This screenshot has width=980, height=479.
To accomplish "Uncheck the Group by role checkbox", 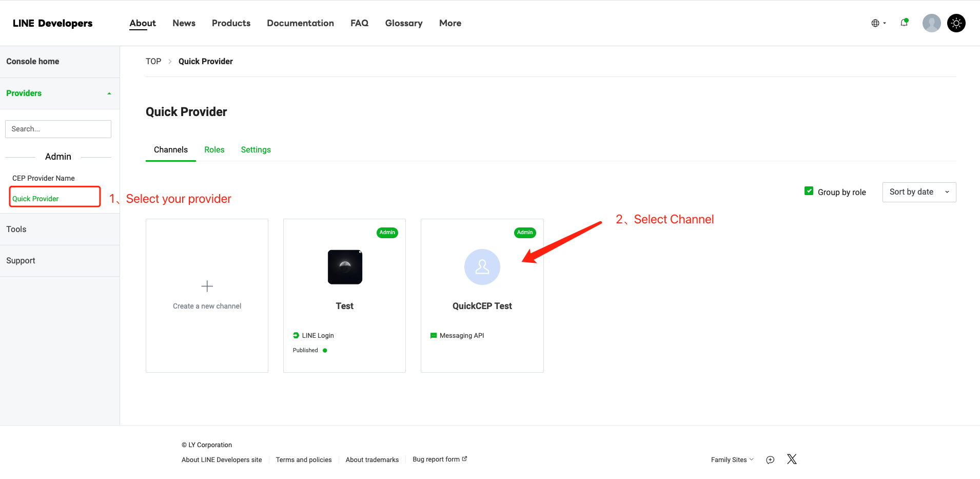I will tap(809, 191).
